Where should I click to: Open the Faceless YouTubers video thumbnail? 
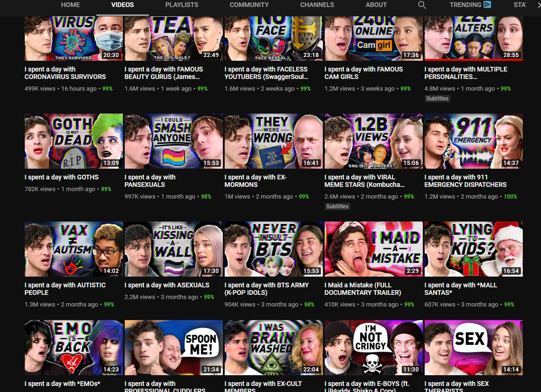click(x=274, y=38)
